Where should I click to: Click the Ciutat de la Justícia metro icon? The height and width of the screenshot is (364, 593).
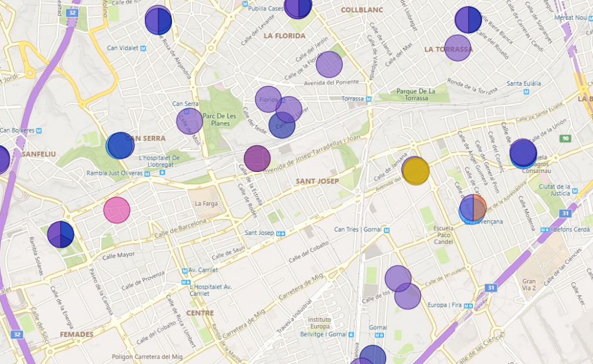pos(575,191)
